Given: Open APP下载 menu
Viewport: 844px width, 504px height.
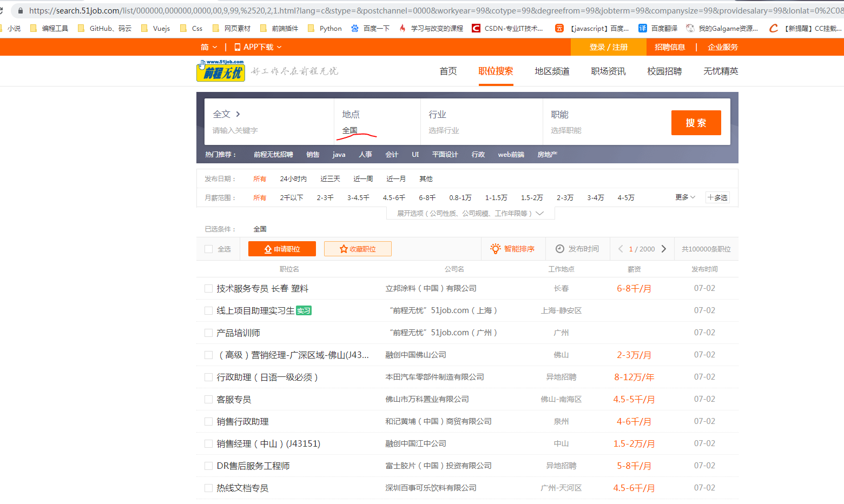Looking at the screenshot, I should coord(258,47).
